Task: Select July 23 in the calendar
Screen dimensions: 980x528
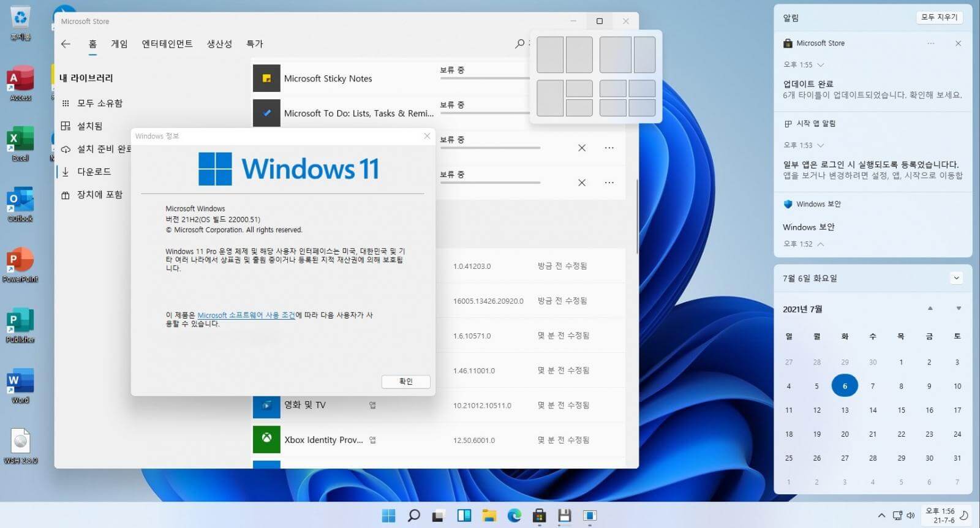Action: click(929, 434)
